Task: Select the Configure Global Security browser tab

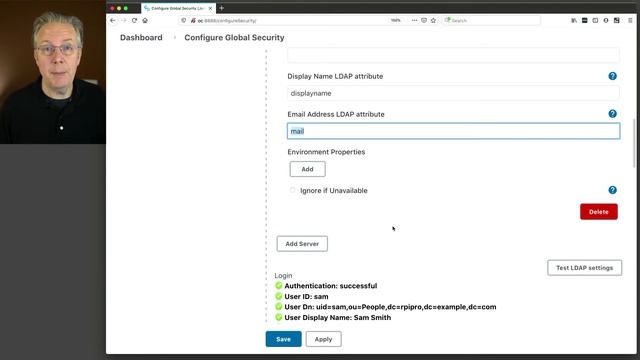Action: click(178, 8)
